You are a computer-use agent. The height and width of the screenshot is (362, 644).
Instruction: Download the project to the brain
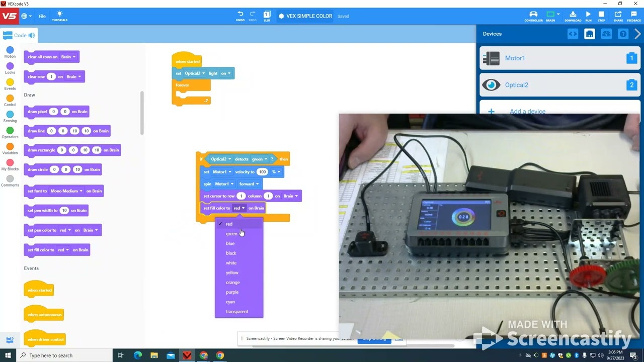click(x=573, y=16)
